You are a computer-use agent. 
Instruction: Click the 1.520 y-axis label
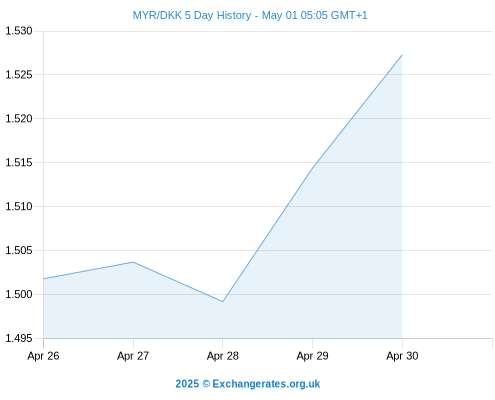pyautogui.click(x=19, y=118)
